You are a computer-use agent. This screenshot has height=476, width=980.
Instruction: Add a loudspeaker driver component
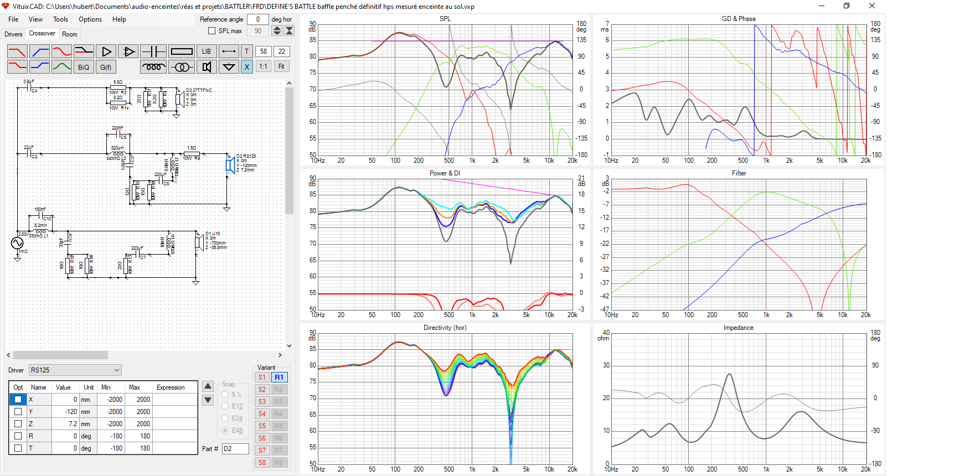207,67
